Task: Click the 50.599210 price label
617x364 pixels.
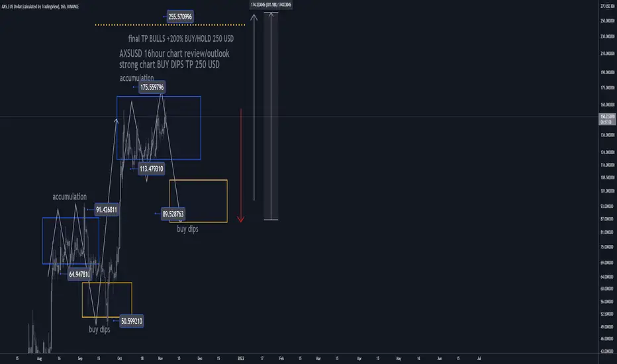Action: click(132, 321)
